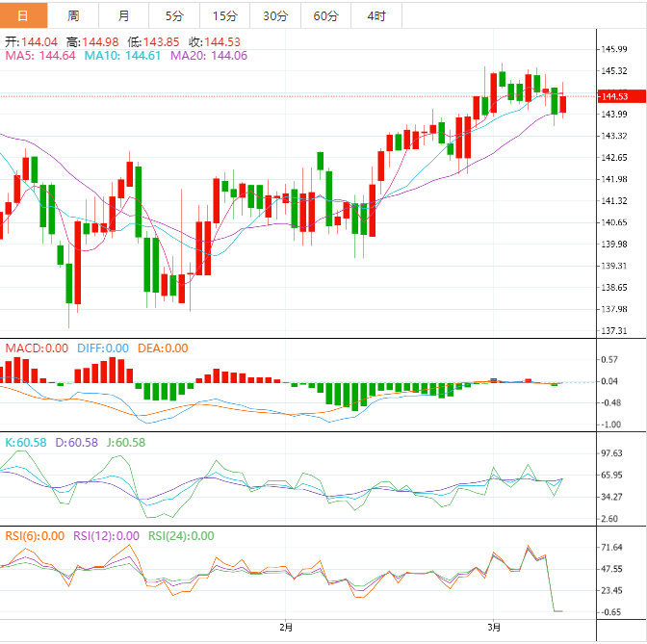
Task: Click the MA20 moving average label
Action: coord(208,56)
